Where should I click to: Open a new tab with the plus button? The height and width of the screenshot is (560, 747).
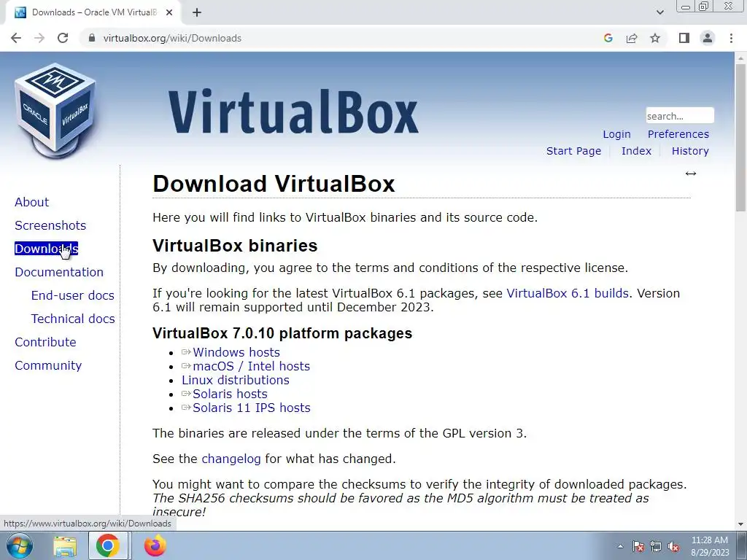(x=197, y=12)
